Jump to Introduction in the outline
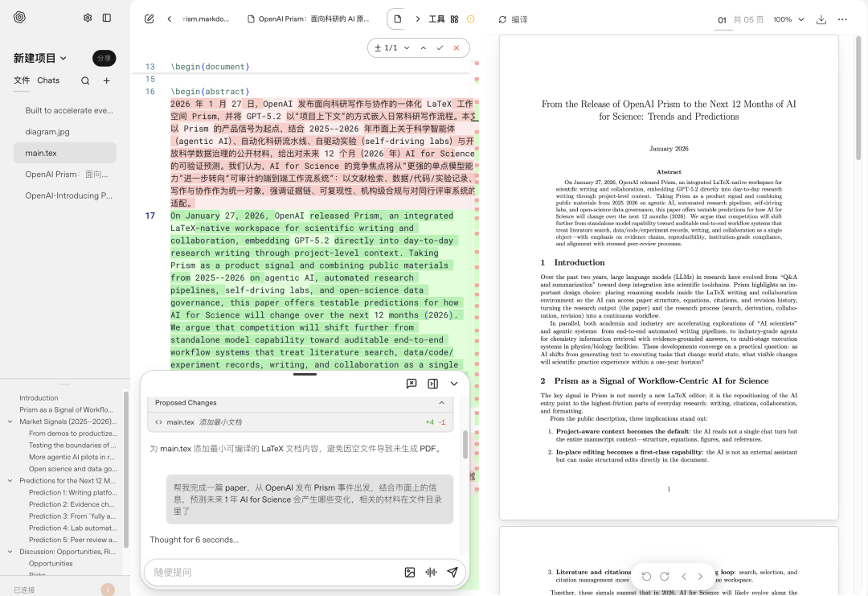The image size is (868, 596). (39, 397)
